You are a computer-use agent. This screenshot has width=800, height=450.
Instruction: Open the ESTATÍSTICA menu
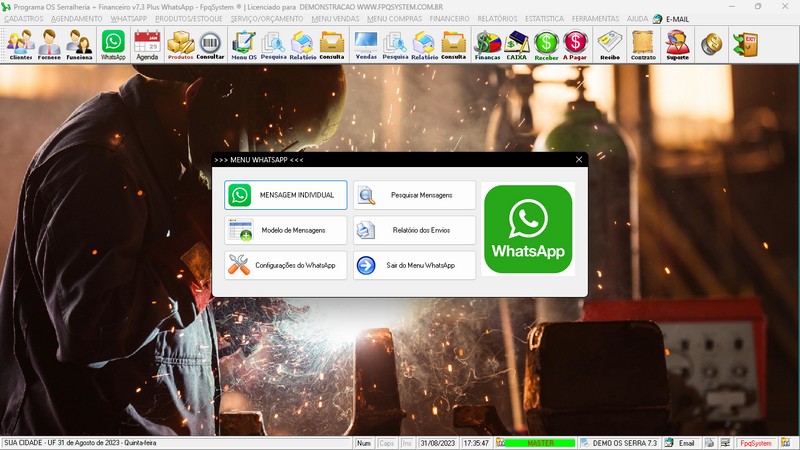tap(544, 19)
